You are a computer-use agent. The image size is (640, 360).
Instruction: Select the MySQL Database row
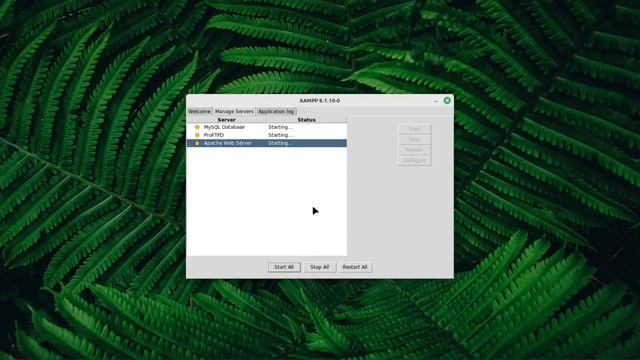267,127
